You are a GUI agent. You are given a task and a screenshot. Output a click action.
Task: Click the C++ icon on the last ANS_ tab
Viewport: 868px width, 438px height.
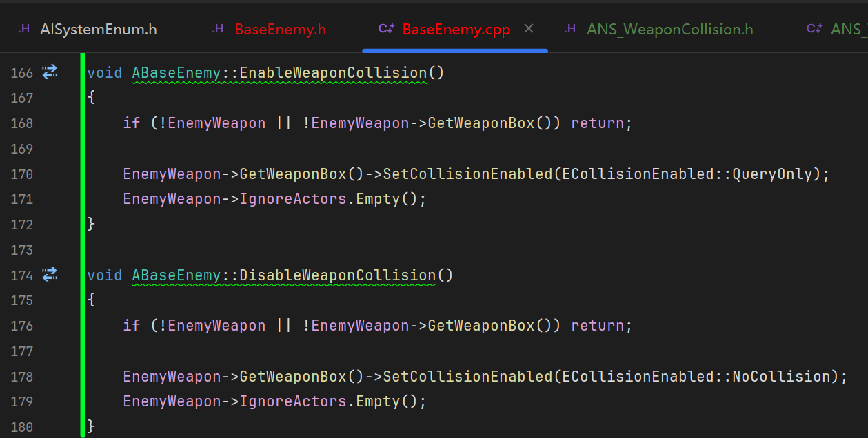click(815, 29)
